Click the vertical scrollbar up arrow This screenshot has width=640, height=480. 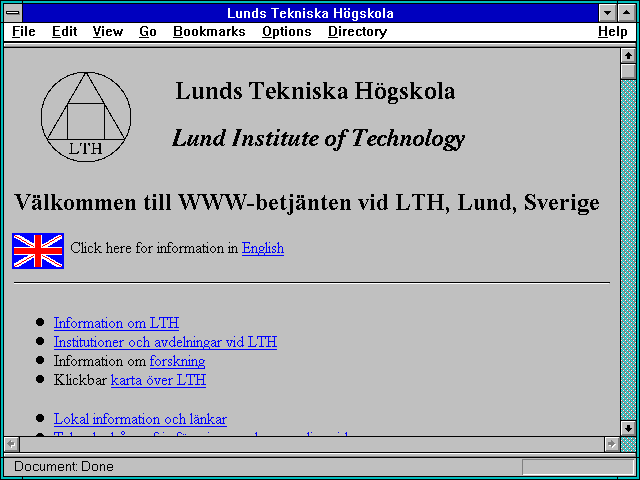pyautogui.click(x=628, y=56)
